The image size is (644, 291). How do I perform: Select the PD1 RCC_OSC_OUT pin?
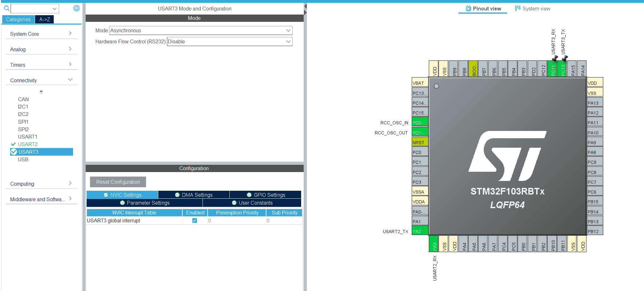(x=420, y=132)
